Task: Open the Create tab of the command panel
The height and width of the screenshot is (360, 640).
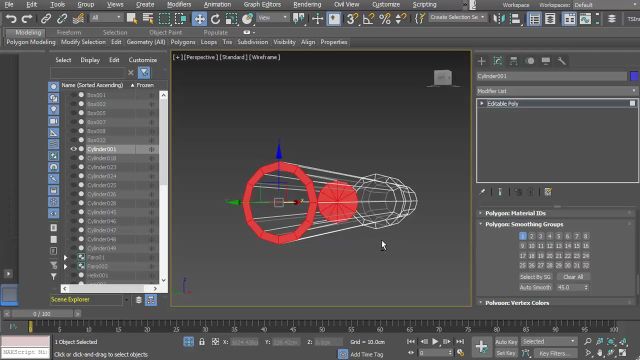Action: coord(482,61)
